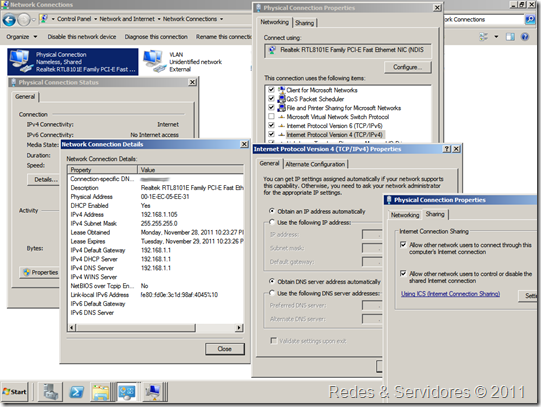The width and height of the screenshot is (541, 407).
Task: Select the IPv4 Address row in details
Action: (156, 215)
